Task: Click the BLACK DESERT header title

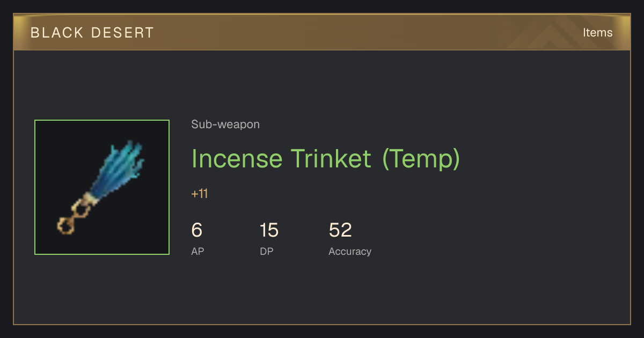Action: (x=92, y=33)
